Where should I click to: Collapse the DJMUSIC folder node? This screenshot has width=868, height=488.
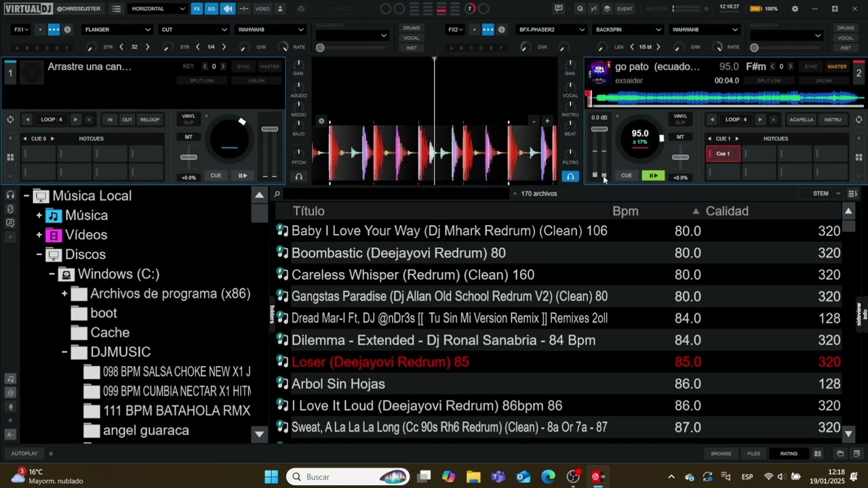[64, 352]
